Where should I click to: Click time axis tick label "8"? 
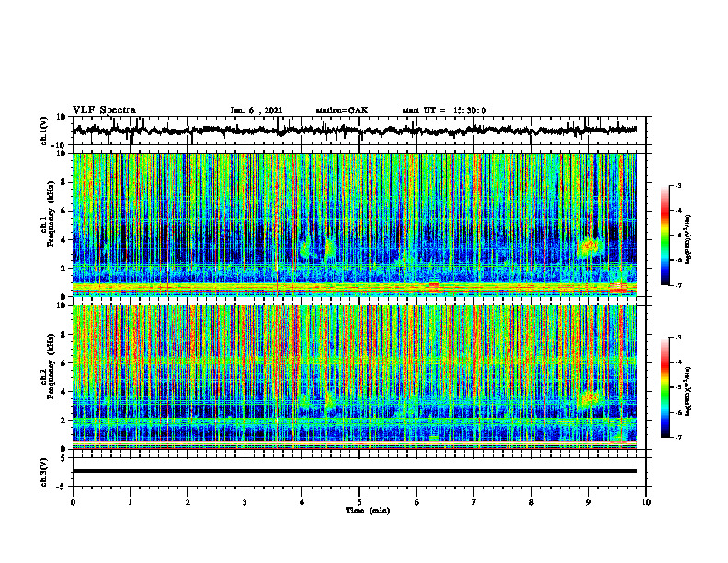point(531,502)
